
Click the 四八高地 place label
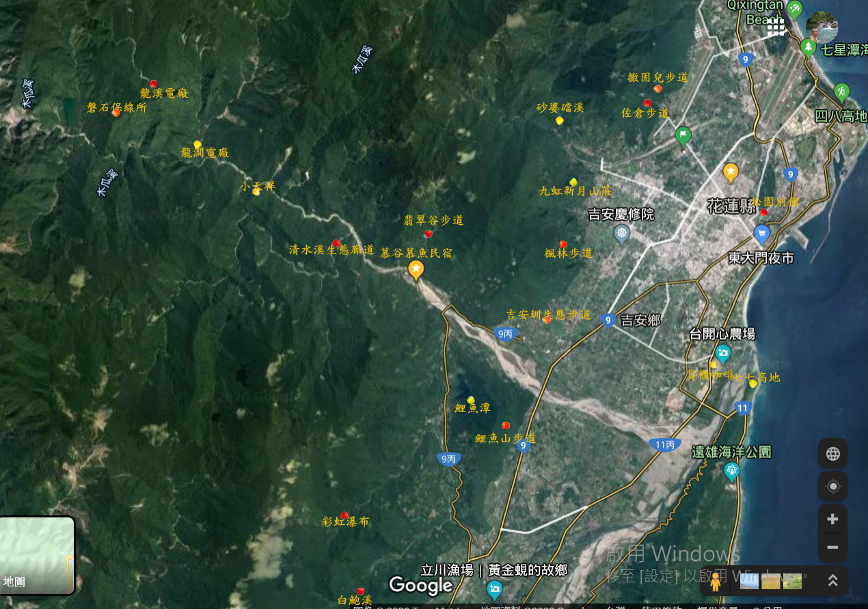[841, 116]
